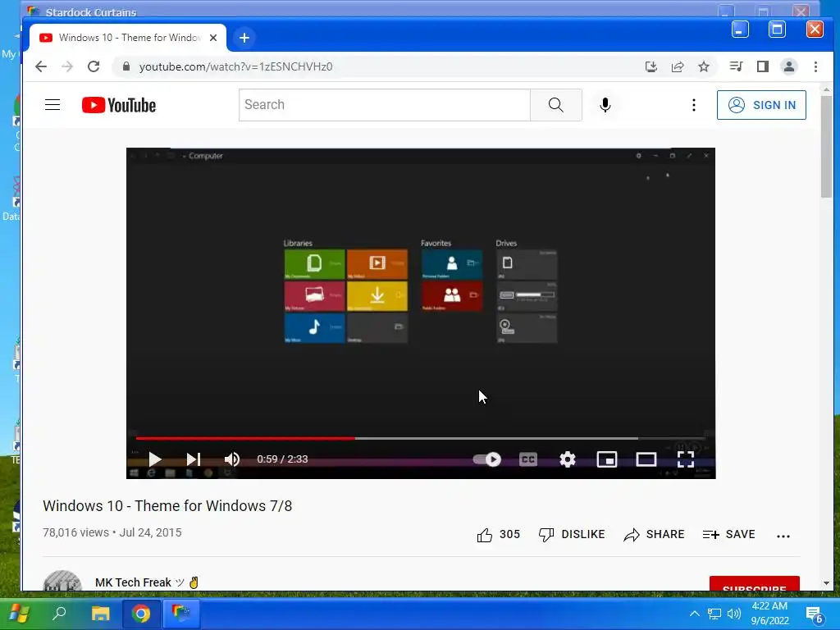Viewport: 840px width, 630px height.
Task: Enter full screen mode
Action: point(686,459)
